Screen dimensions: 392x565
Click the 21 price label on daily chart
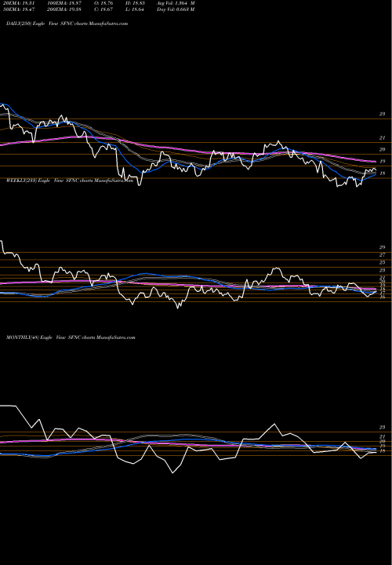[382, 138]
